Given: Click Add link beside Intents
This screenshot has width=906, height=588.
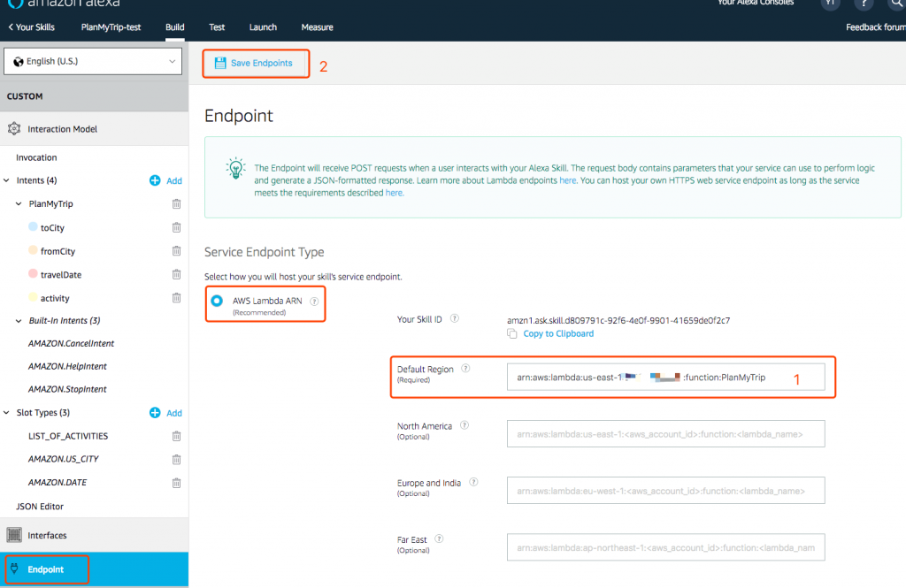Looking at the screenshot, I should pyautogui.click(x=174, y=180).
